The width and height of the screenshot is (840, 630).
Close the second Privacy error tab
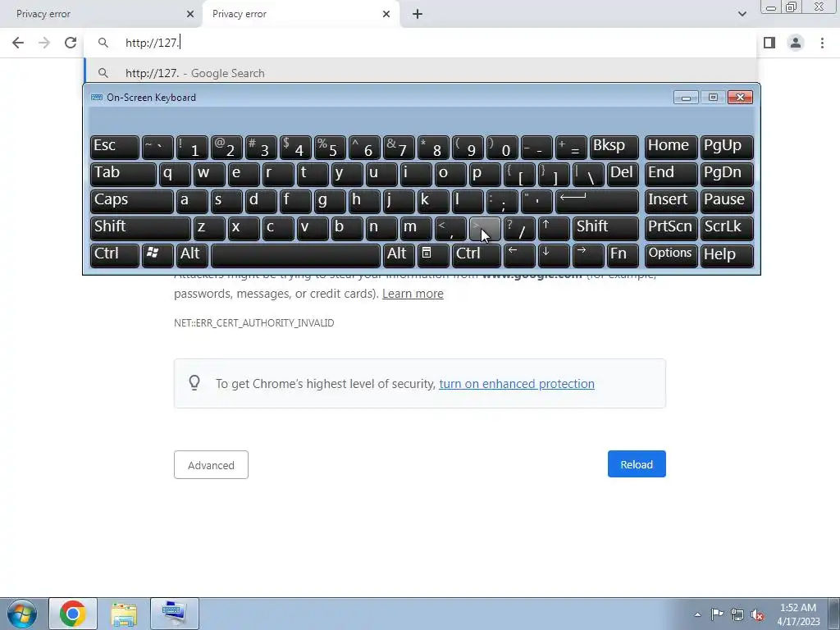[x=386, y=14]
